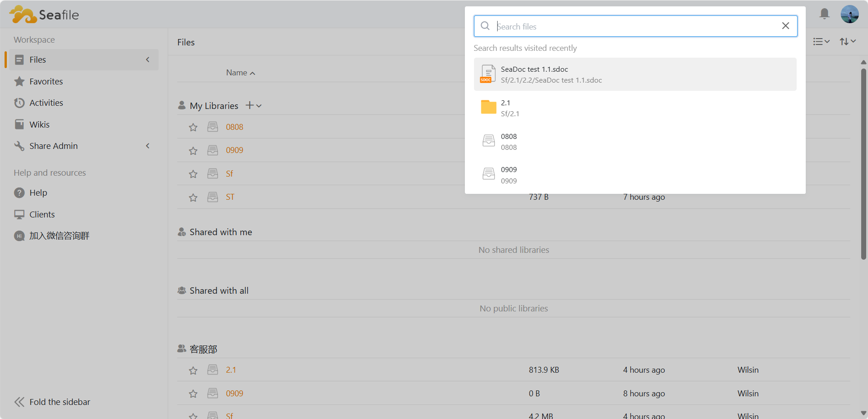
Task: Open the sort order dropdown
Action: pyautogui.click(x=848, y=42)
